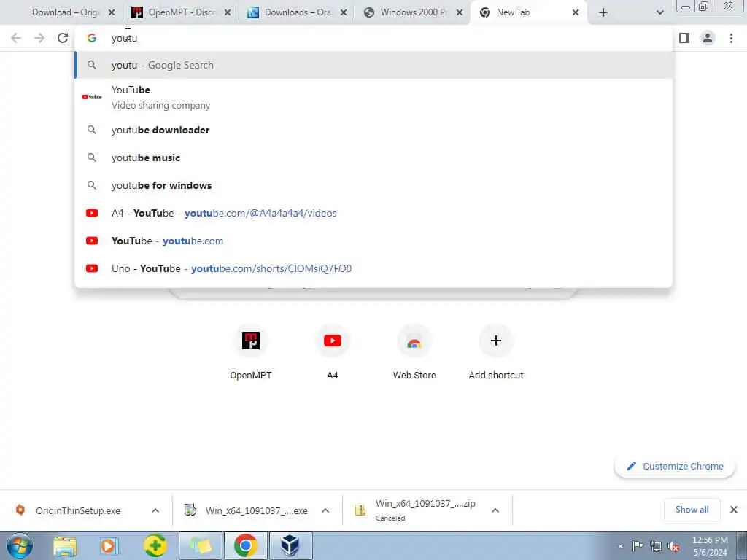Image resolution: width=747 pixels, height=560 pixels.
Task: Open the clock showing 12:56 PM
Action: pyautogui.click(x=710, y=546)
